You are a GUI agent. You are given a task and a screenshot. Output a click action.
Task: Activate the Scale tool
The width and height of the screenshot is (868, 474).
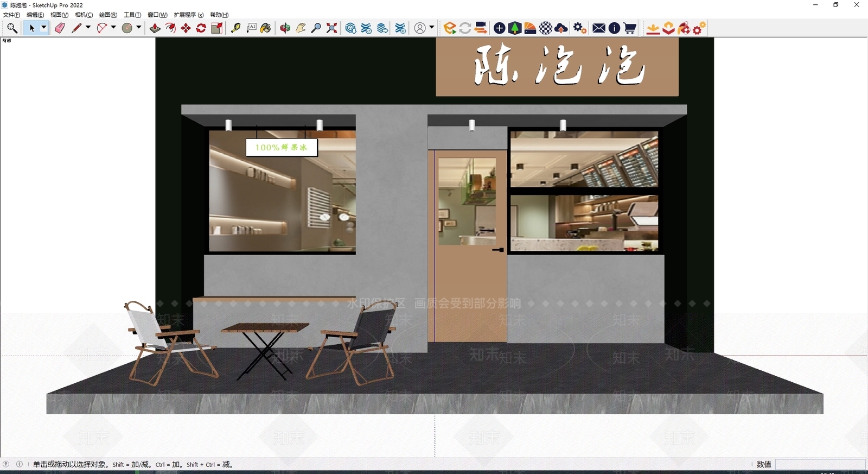(x=216, y=28)
